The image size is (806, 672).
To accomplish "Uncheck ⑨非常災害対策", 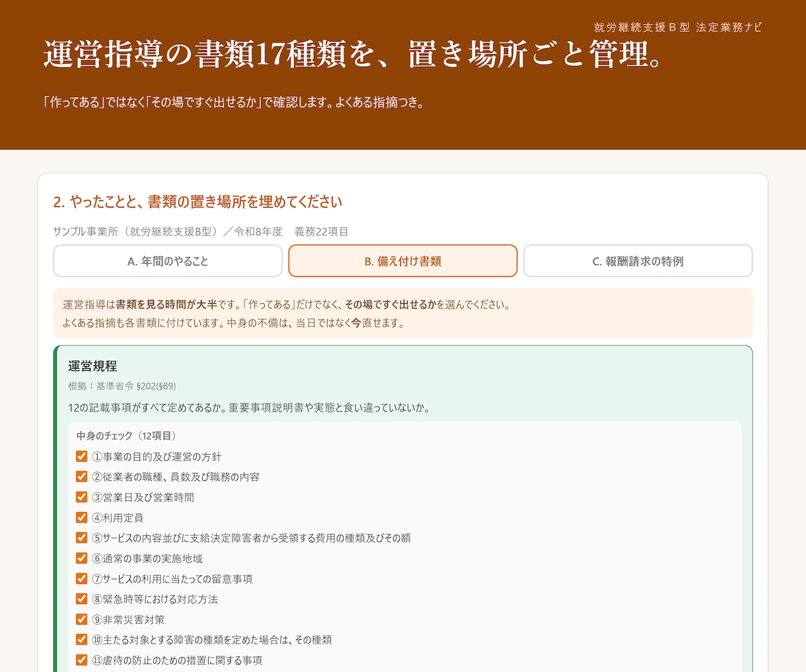I will point(82,619).
